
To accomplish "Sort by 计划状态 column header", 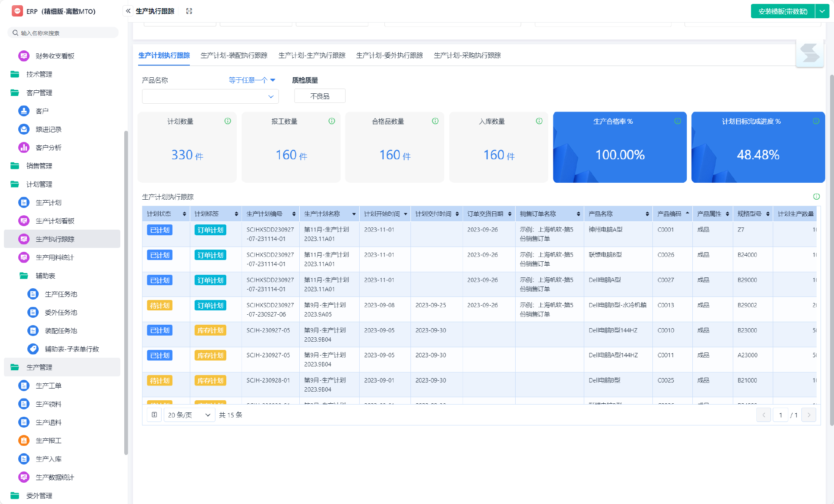I will (x=184, y=214).
